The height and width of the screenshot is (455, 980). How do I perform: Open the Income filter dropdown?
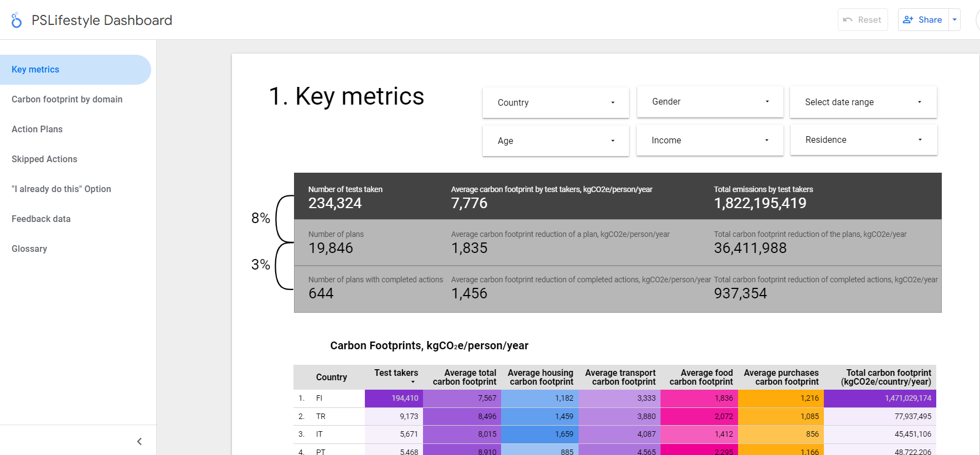tap(710, 141)
